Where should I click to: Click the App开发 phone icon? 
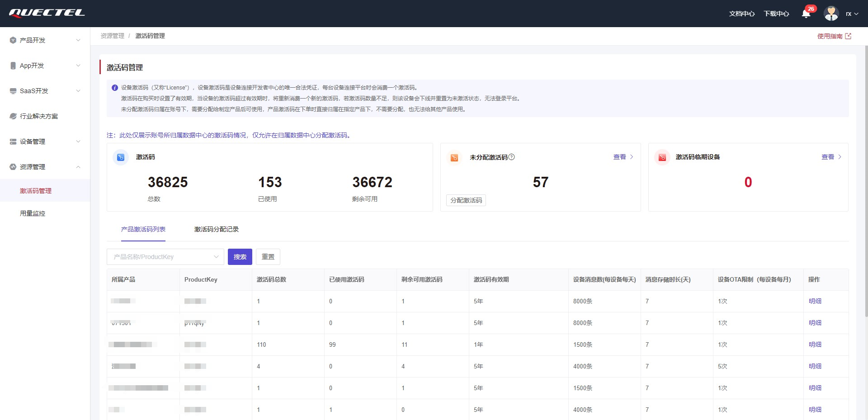[13, 66]
